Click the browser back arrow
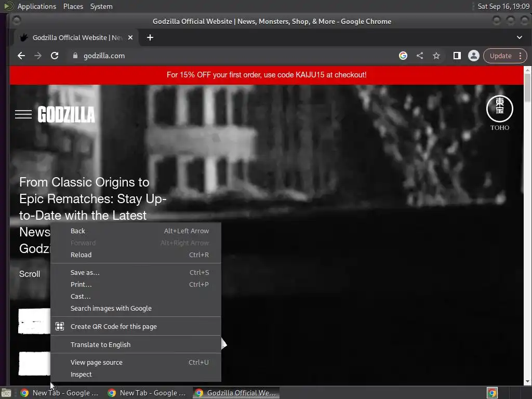Viewport: 532px width, 399px height. (21, 56)
